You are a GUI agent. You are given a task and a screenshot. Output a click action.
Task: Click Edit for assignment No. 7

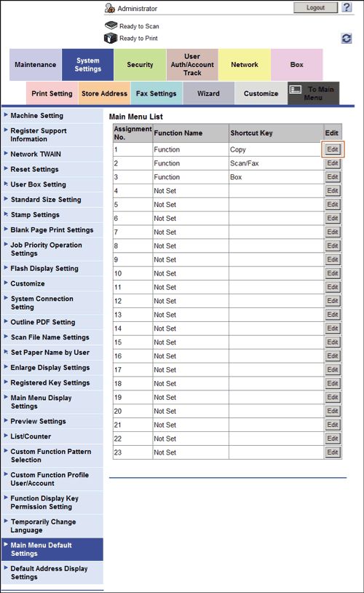click(x=333, y=232)
